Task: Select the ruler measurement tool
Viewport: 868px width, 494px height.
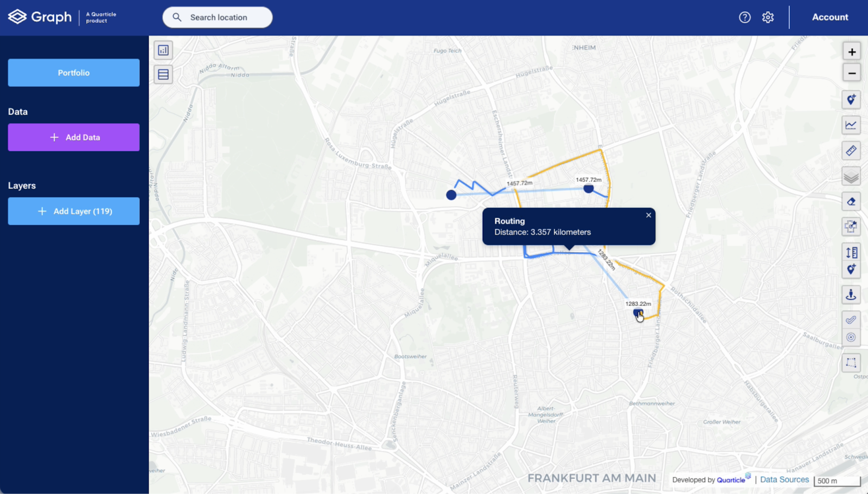Action: (851, 151)
